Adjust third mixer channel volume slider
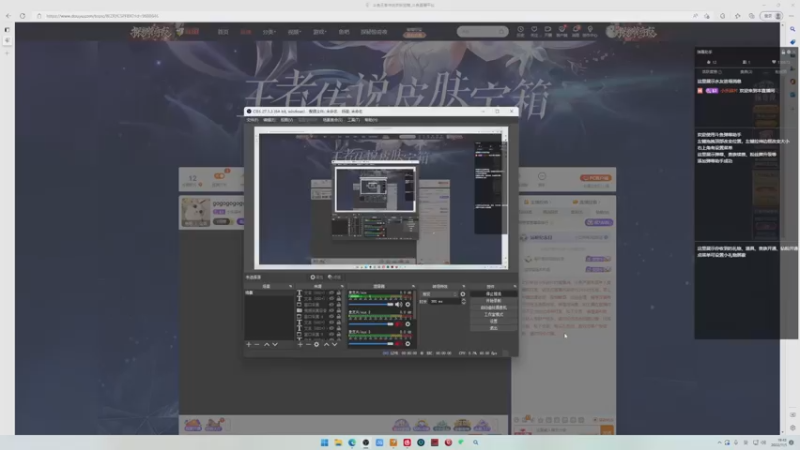This screenshot has height=450, width=800. click(x=371, y=344)
